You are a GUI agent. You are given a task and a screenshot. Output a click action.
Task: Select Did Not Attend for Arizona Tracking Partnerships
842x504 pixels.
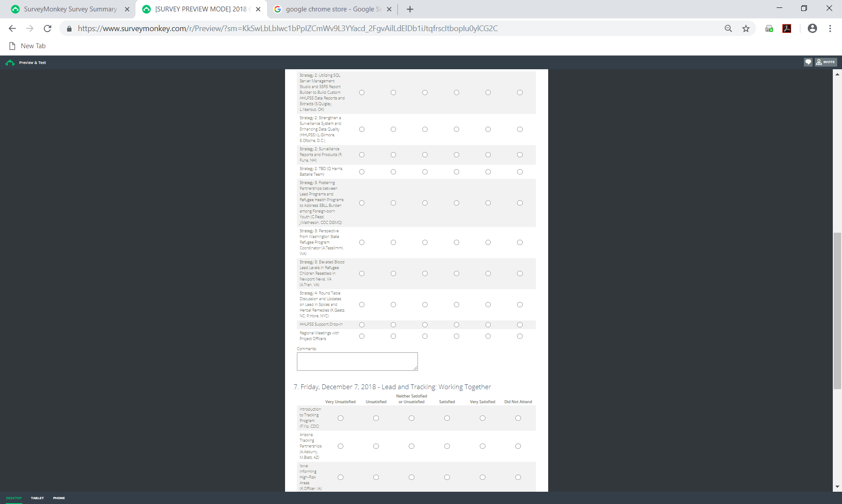click(518, 446)
